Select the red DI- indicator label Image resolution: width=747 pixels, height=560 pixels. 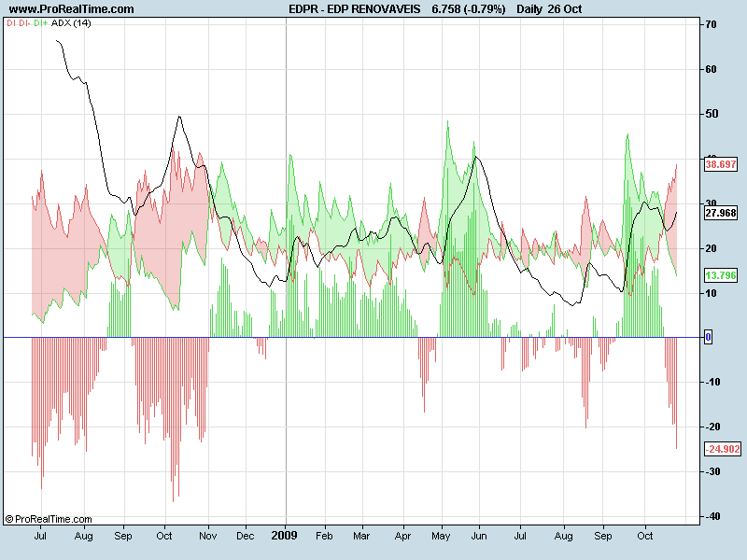pos(24,22)
